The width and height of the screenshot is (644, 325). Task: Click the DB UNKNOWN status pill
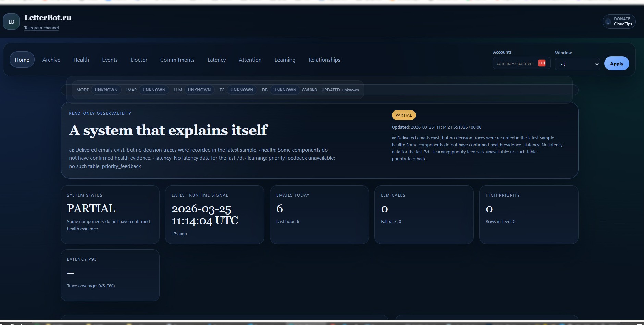(x=285, y=90)
